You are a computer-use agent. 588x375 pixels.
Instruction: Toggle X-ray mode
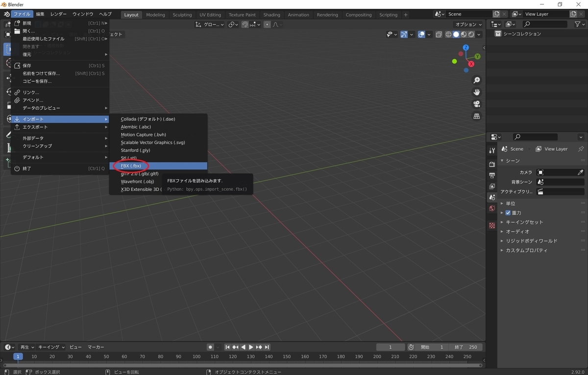439,34
